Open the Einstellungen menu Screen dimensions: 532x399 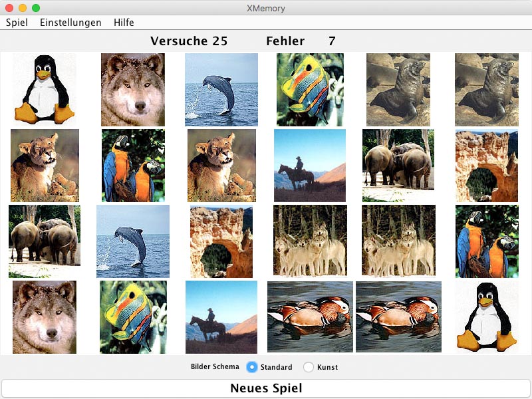[70, 23]
